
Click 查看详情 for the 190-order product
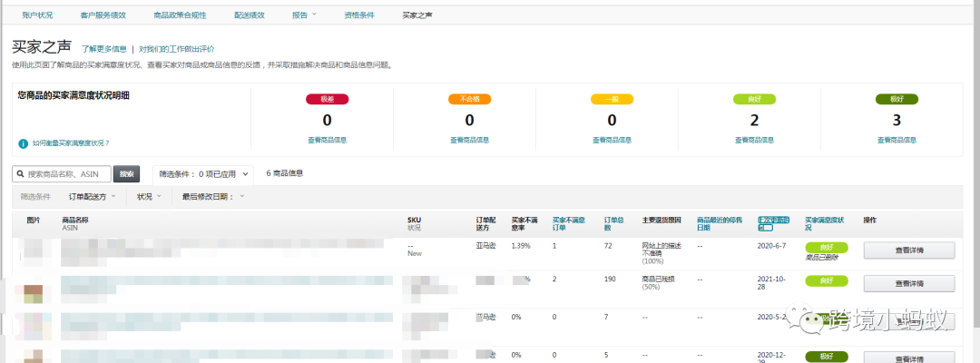pos(909,283)
